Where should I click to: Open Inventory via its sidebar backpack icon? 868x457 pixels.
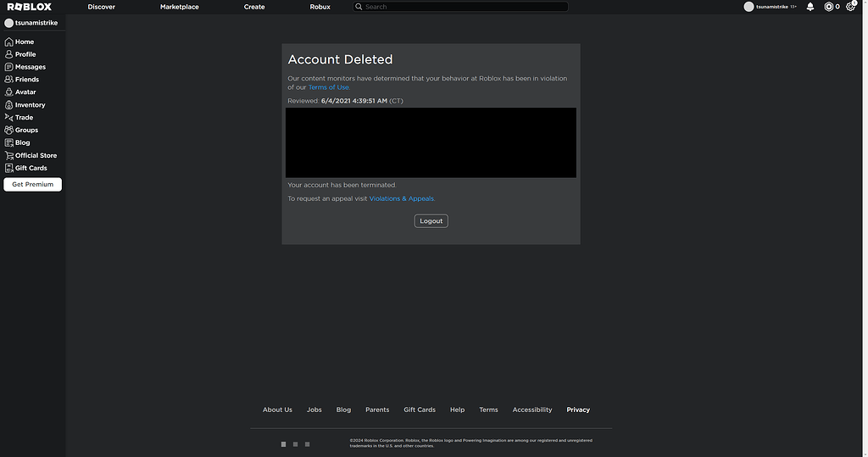point(8,104)
